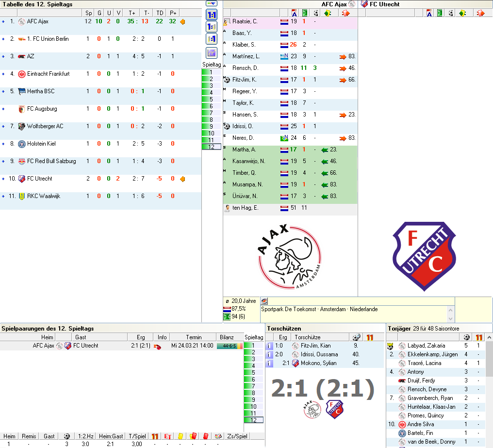Sort Ajax lineup by goals ball icon
Viewport: 493px width, 448px height.
pos(316,13)
